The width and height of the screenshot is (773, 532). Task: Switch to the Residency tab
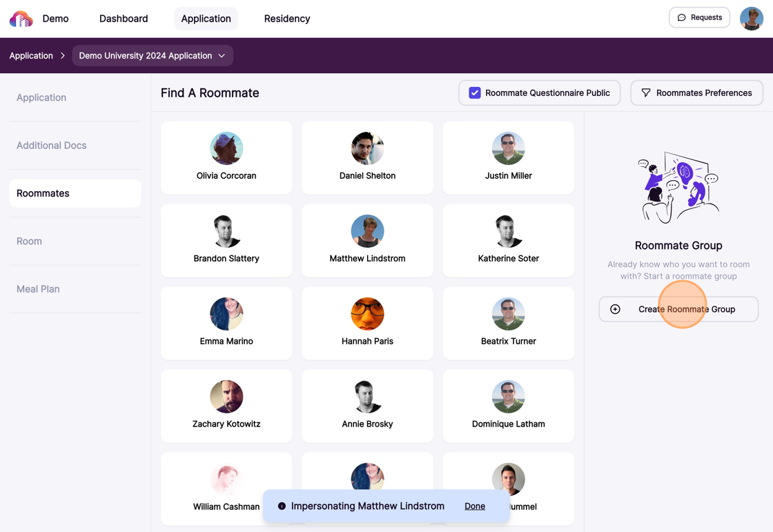coord(286,19)
